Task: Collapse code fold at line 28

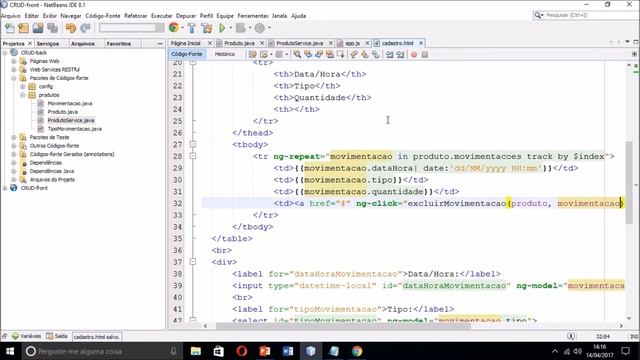Action: (193, 156)
